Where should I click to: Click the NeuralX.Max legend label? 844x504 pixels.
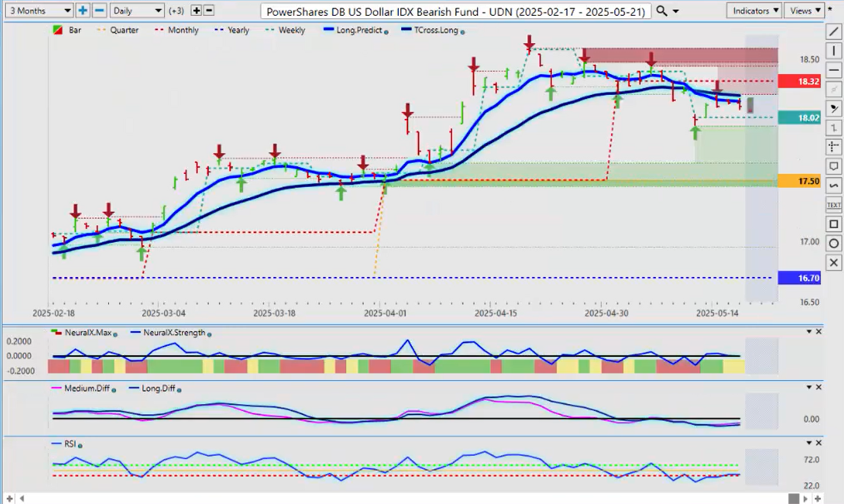pos(87,333)
